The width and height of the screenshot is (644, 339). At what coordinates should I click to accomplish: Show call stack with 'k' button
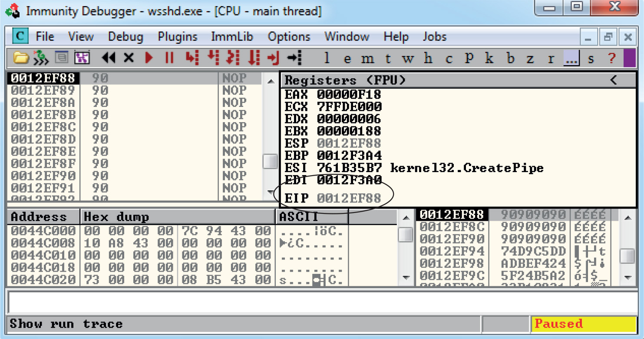489,58
